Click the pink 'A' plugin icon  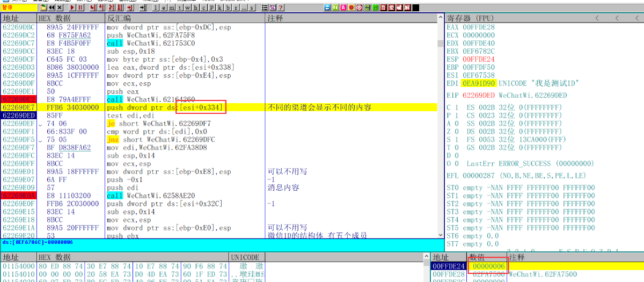click(x=343, y=8)
